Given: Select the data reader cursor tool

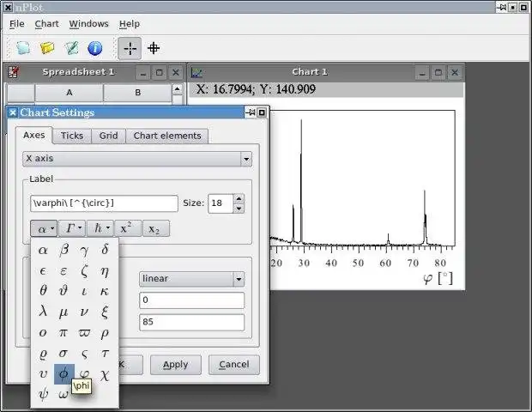Looking at the screenshot, I should pos(154,48).
